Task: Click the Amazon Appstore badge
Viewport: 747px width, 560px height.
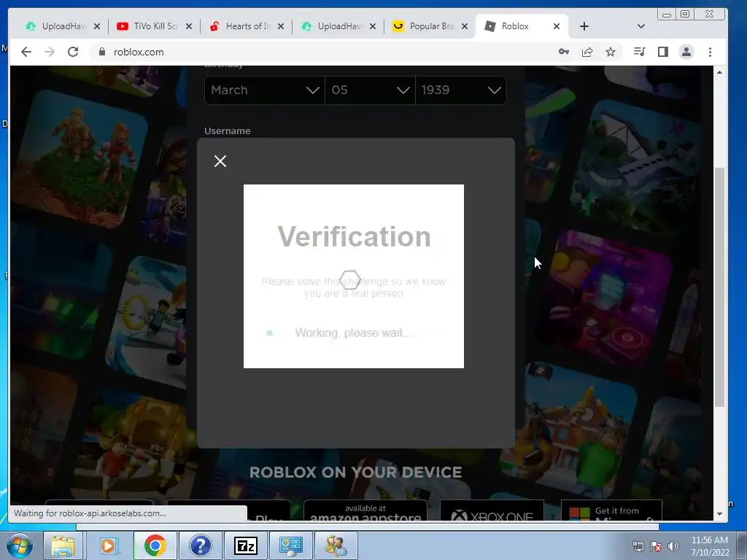Action: point(365,510)
